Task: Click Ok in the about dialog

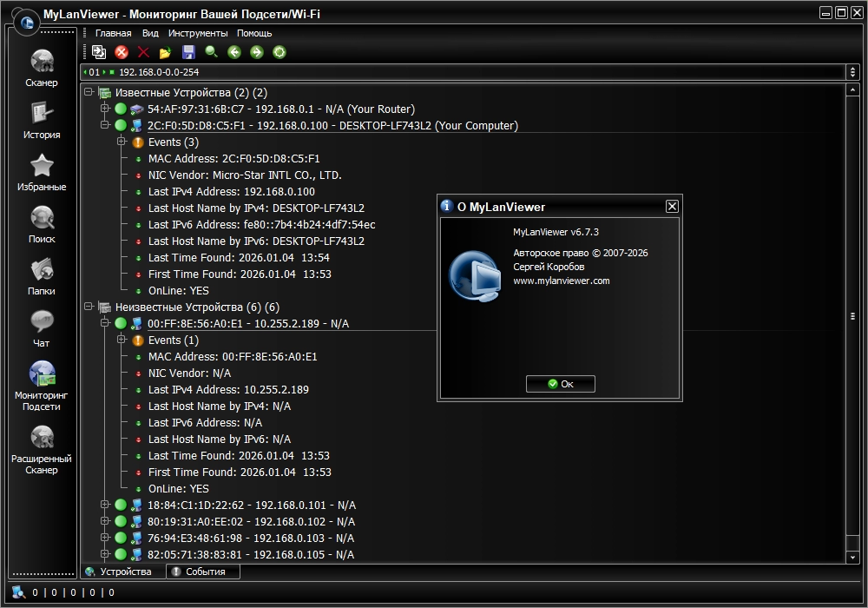Action: point(560,384)
